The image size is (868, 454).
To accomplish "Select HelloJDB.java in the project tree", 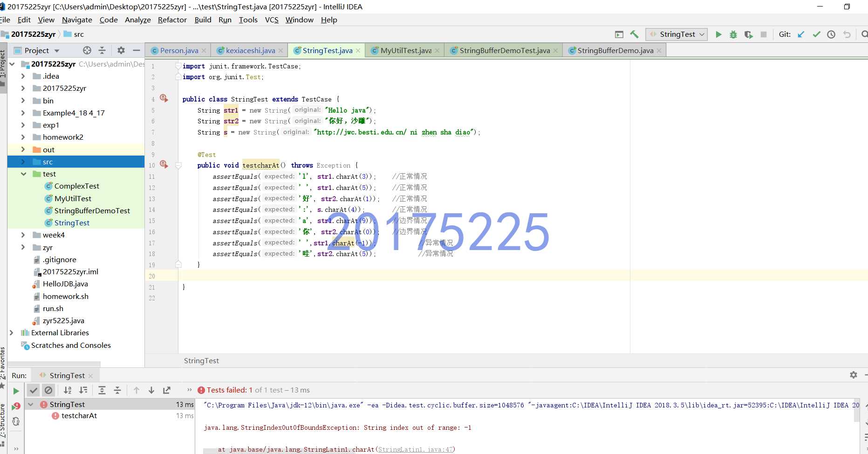I will tap(65, 284).
